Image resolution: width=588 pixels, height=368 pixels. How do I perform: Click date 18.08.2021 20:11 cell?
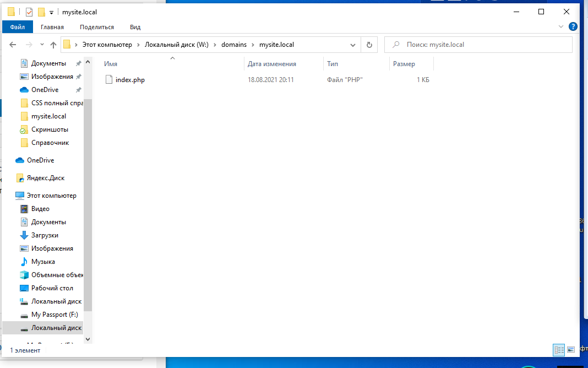click(x=271, y=79)
